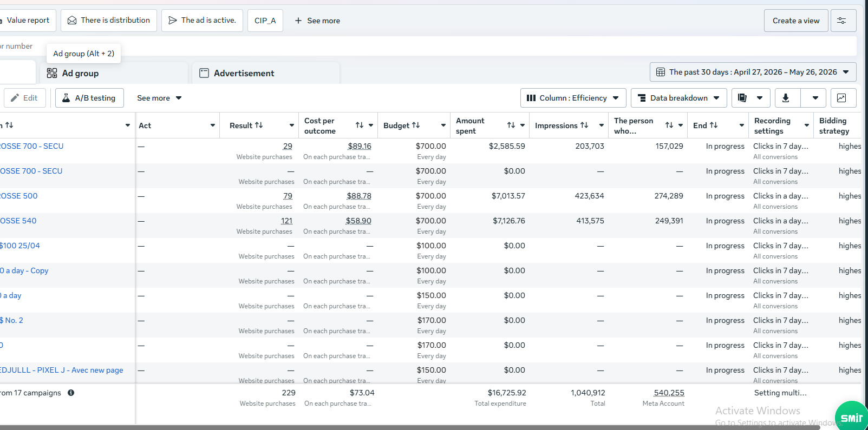
Task: Sort by Impressions column arrows
Action: click(x=584, y=125)
